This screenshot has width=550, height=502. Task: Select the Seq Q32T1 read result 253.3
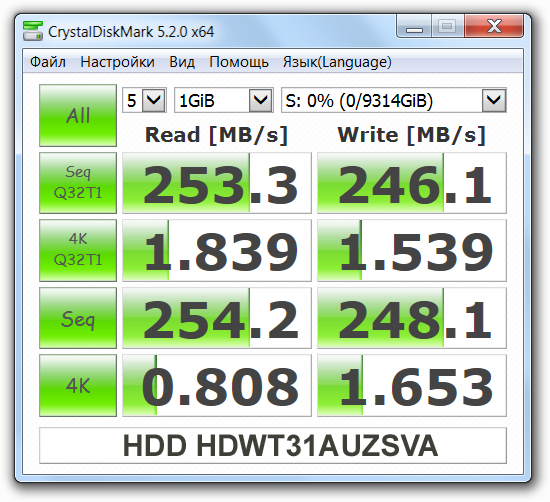click(x=217, y=183)
